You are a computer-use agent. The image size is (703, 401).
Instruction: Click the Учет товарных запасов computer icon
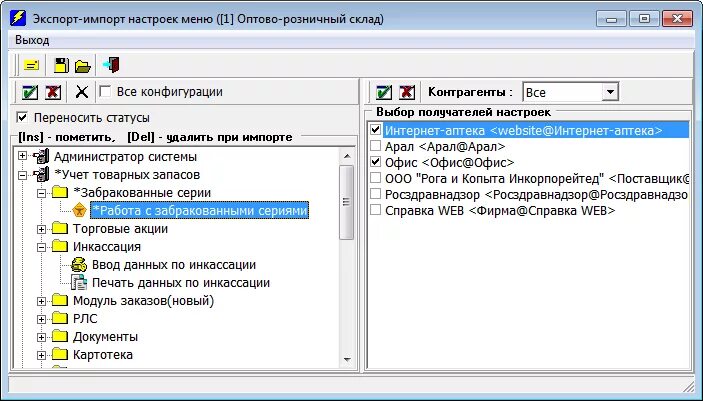pyautogui.click(x=41, y=174)
